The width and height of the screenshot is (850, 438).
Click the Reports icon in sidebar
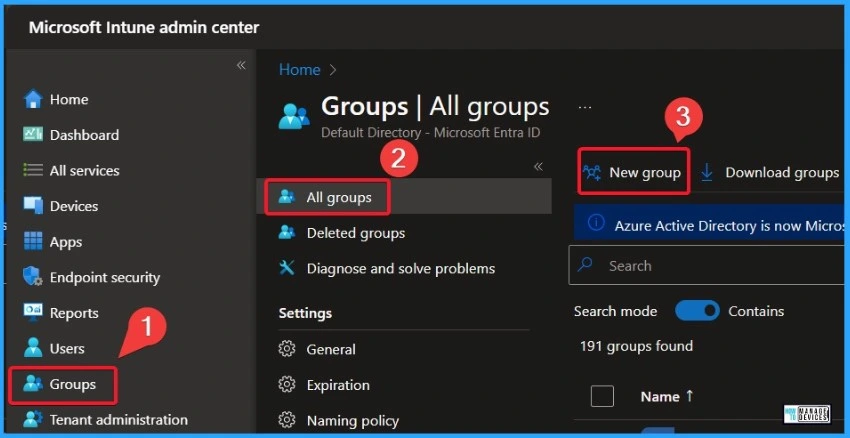point(33,312)
